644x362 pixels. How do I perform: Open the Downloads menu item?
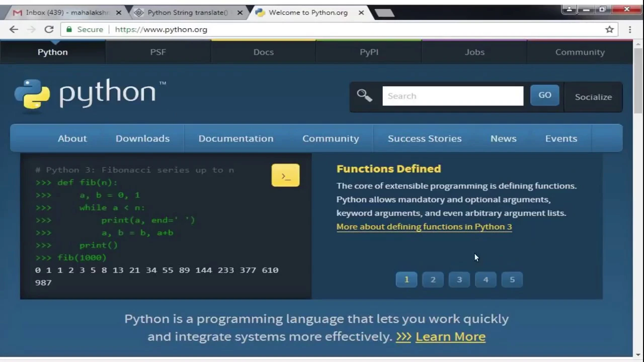[x=142, y=138]
